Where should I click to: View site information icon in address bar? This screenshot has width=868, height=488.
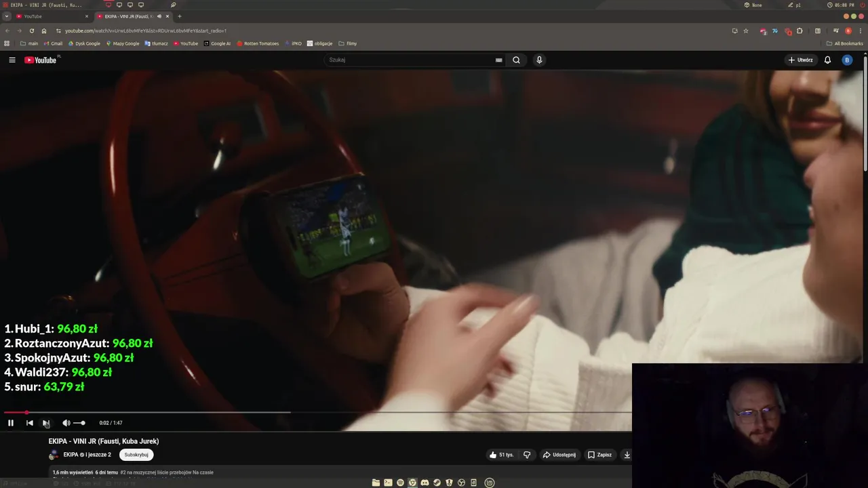[58, 30]
